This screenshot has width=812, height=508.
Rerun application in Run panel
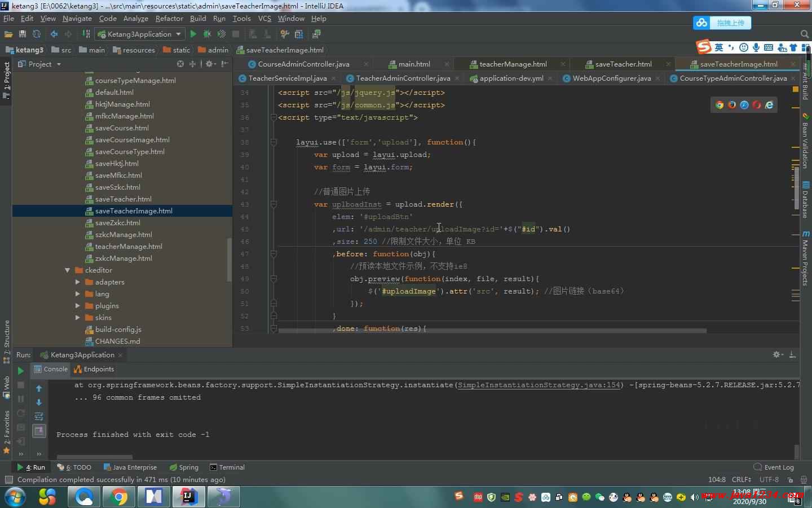(x=20, y=371)
